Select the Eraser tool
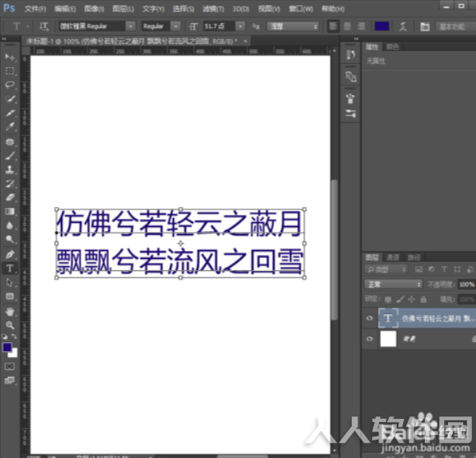Image resolution: width=476 pixels, height=458 pixels. [10, 197]
